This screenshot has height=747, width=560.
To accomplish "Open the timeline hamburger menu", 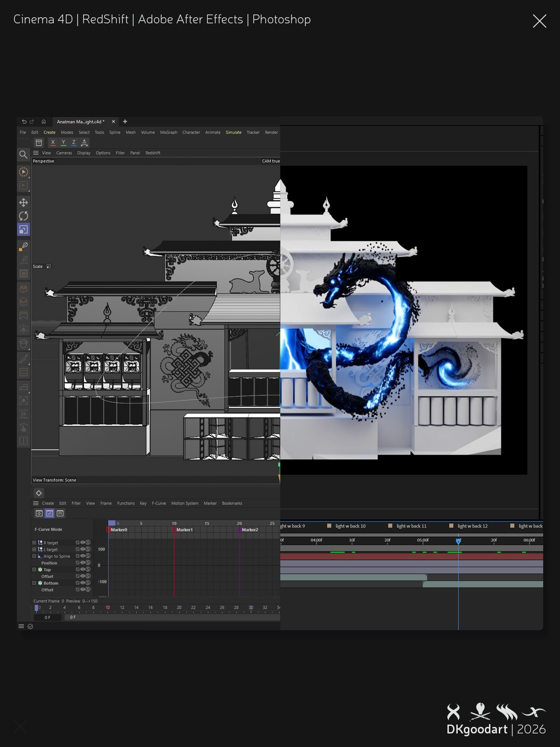I will [36, 504].
